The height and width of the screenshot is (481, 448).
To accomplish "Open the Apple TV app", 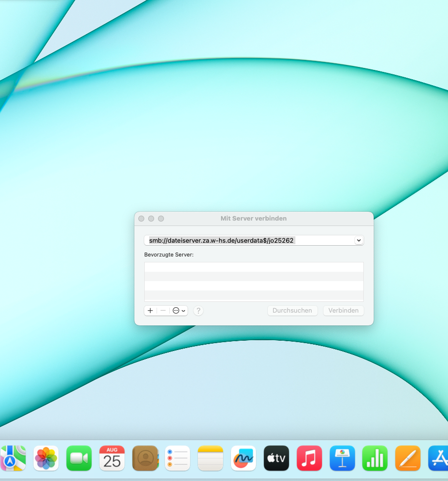I will (x=277, y=458).
